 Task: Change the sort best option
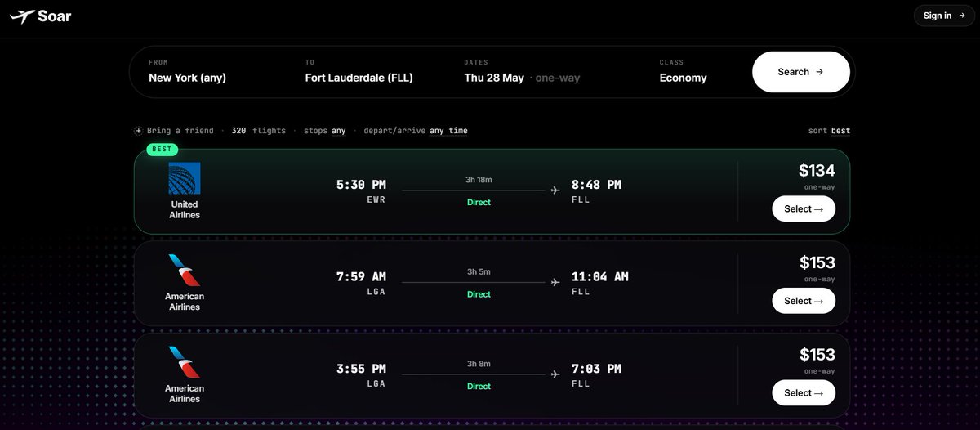coord(829,131)
